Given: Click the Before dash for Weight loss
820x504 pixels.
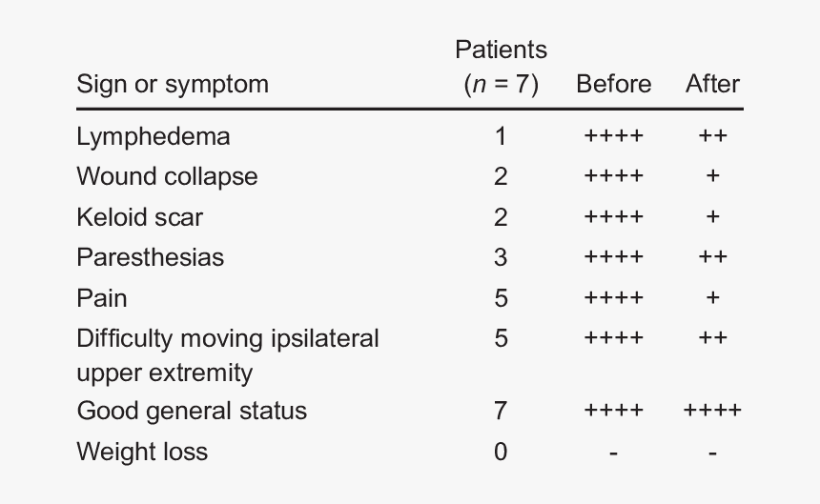Looking at the screenshot, I should pos(613,453).
